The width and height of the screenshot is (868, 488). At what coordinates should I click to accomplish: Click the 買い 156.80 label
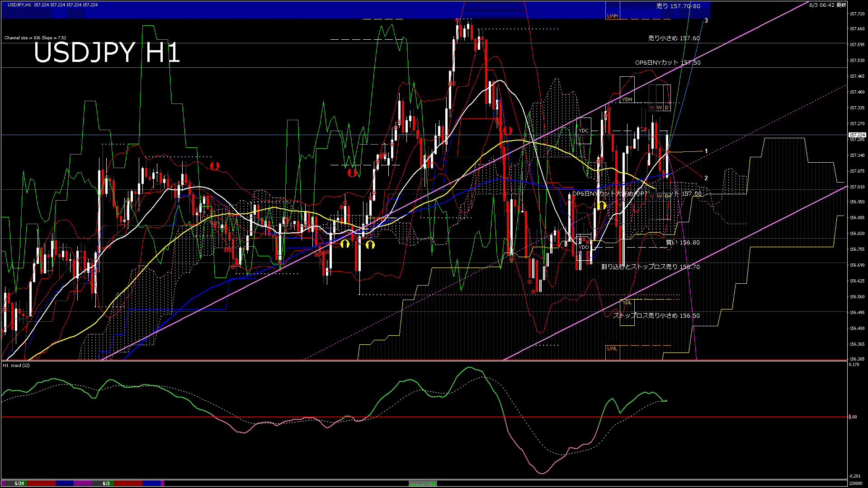click(683, 243)
